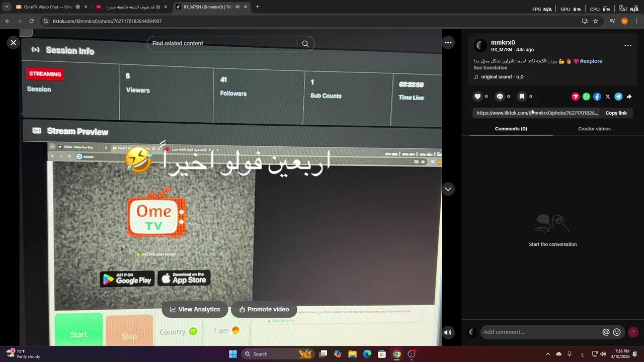
Task: Open the site information icon in address bar
Action: pos(46,21)
